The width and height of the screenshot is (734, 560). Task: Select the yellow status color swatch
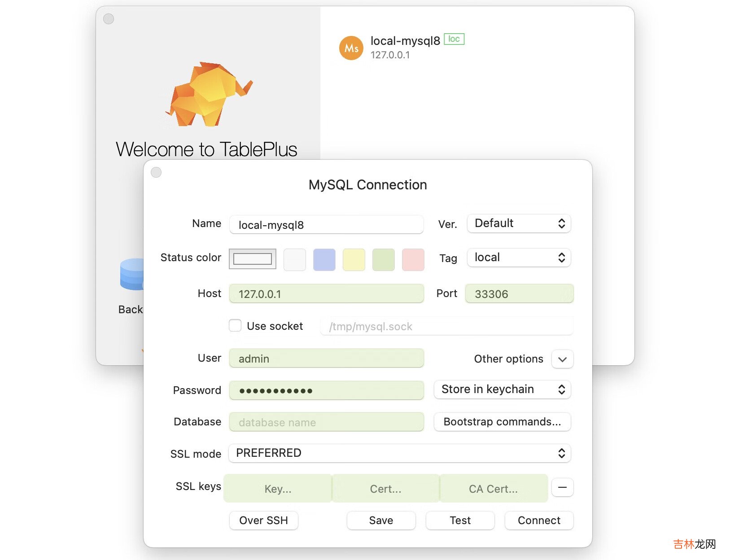click(x=354, y=260)
